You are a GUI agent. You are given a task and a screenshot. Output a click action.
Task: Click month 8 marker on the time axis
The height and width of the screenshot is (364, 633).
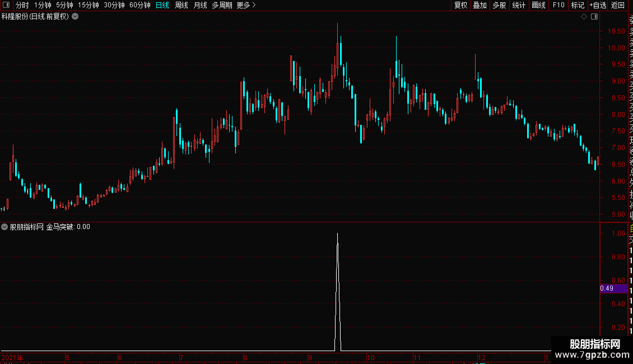tap(245, 357)
